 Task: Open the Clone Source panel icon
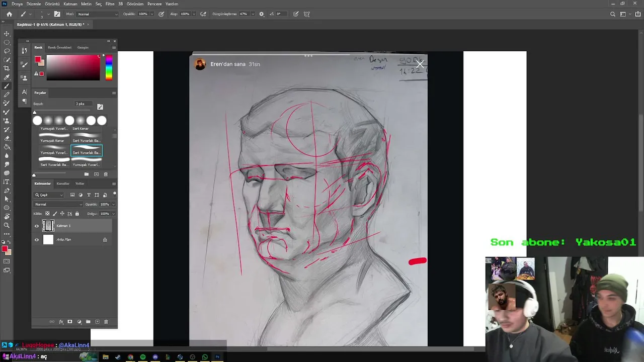(24, 78)
